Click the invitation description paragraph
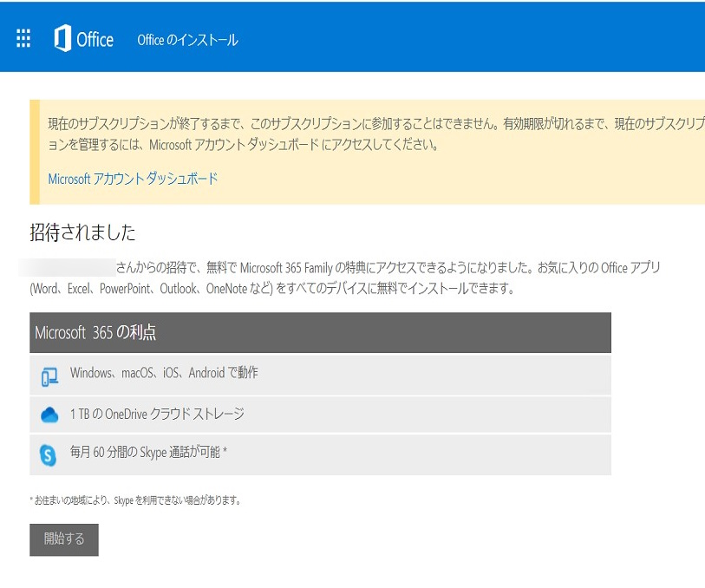 347,276
